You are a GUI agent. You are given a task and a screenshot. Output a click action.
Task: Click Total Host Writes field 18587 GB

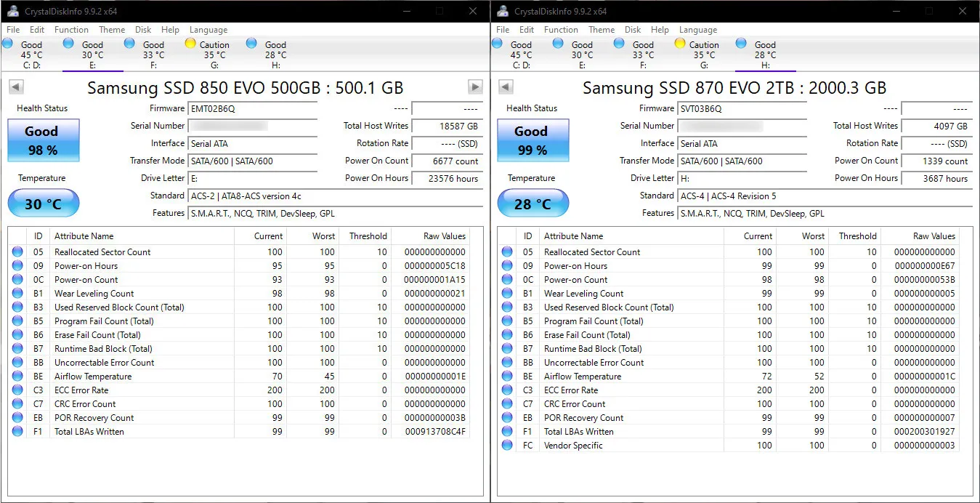point(448,126)
